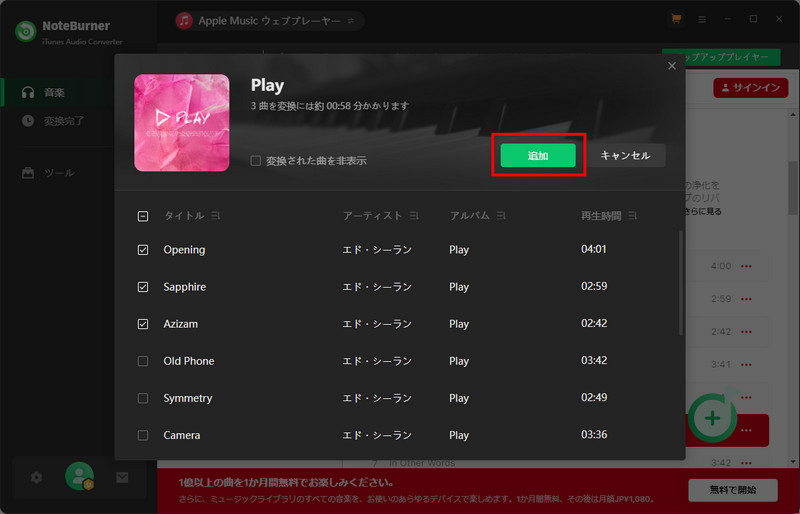This screenshot has width=800, height=514.
Task: Click the 無料で開始 button
Action: pos(733,490)
